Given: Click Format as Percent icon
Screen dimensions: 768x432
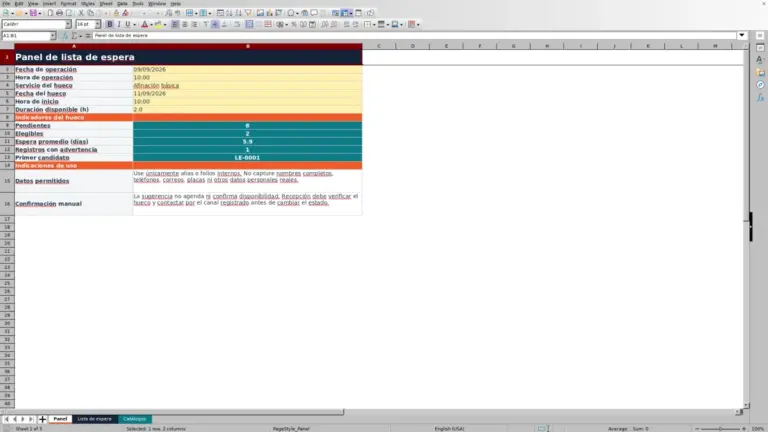Looking at the screenshot, I should [294, 24].
